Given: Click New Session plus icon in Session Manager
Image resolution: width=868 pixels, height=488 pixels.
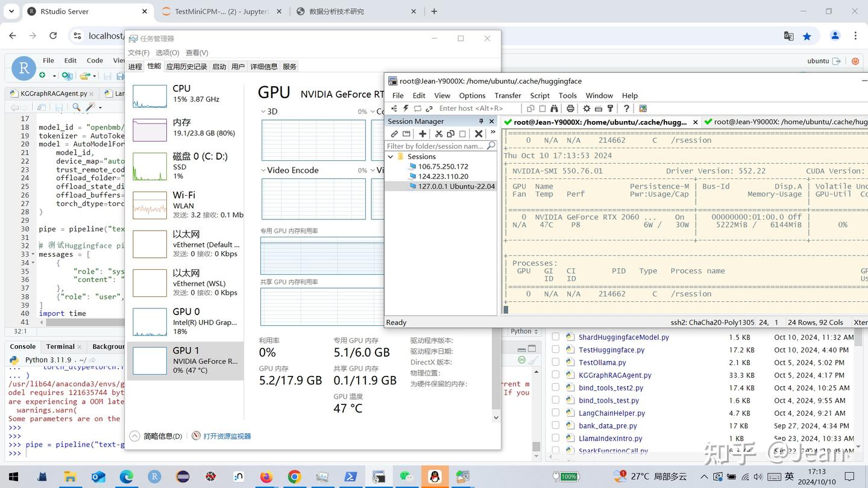Looking at the screenshot, I should click(423, 134).
